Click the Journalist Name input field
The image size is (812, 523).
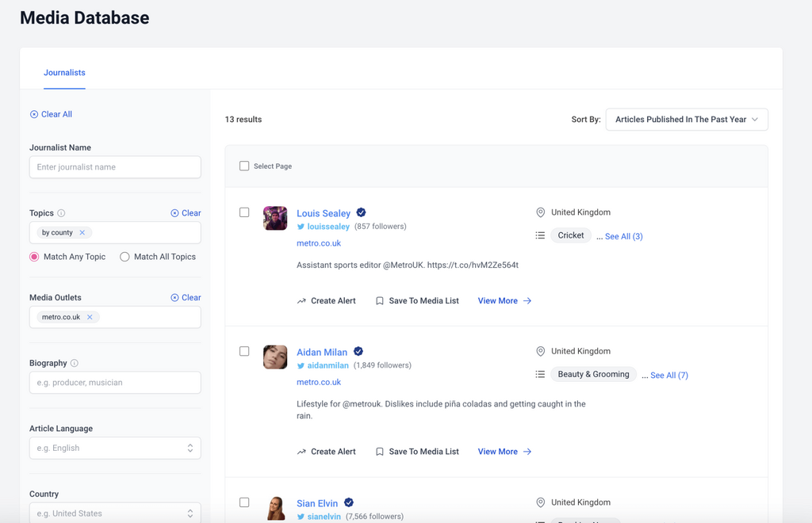[115, 167]
